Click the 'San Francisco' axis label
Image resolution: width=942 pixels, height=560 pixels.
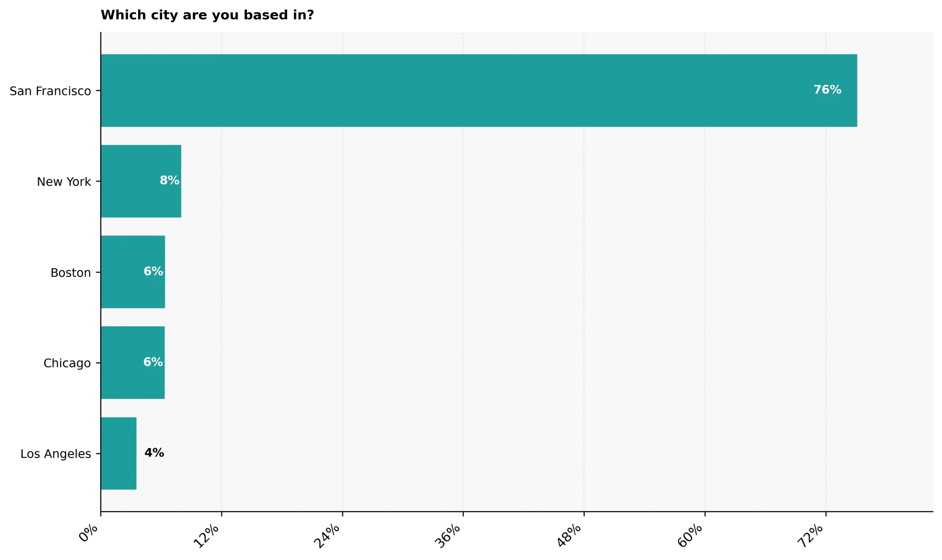50,91
